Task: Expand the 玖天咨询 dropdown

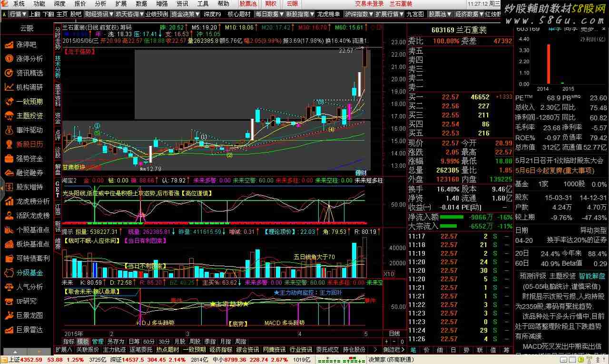Action: coord(129,14)
